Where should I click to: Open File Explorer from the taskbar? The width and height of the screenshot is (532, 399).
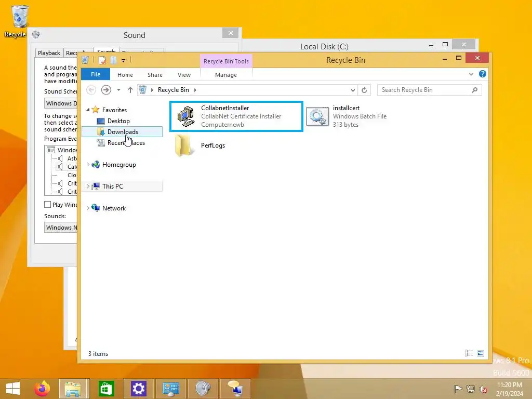click(73, 389)
